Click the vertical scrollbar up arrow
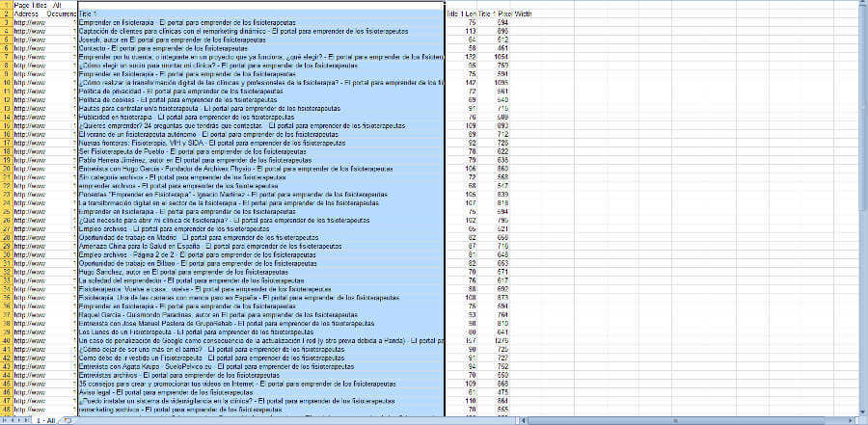 click(864, 4)
